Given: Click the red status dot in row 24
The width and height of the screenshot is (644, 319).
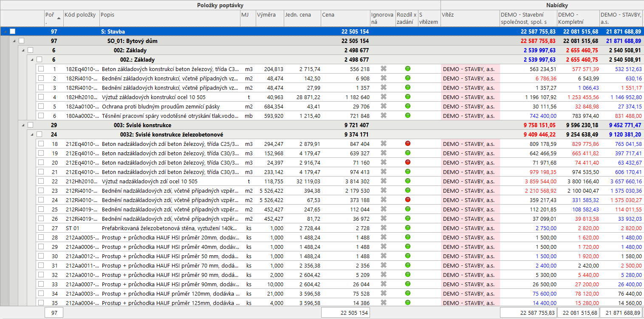Looking at the screenshot, I should pyautogui.click(x=408, y=200).
